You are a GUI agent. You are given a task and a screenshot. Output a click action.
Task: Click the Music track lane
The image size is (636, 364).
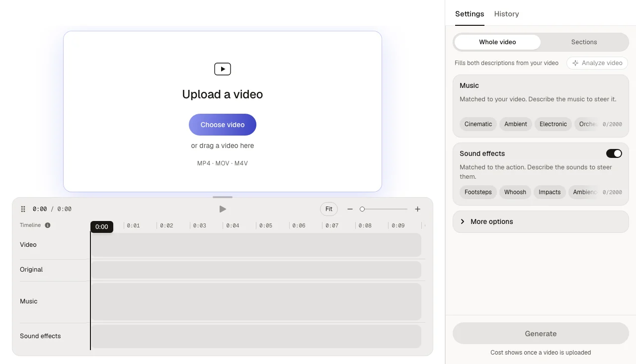256,301
